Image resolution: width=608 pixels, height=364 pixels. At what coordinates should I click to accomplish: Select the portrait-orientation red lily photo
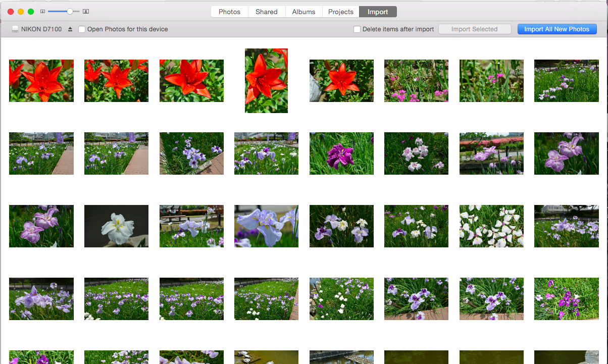tap(266, 81)
